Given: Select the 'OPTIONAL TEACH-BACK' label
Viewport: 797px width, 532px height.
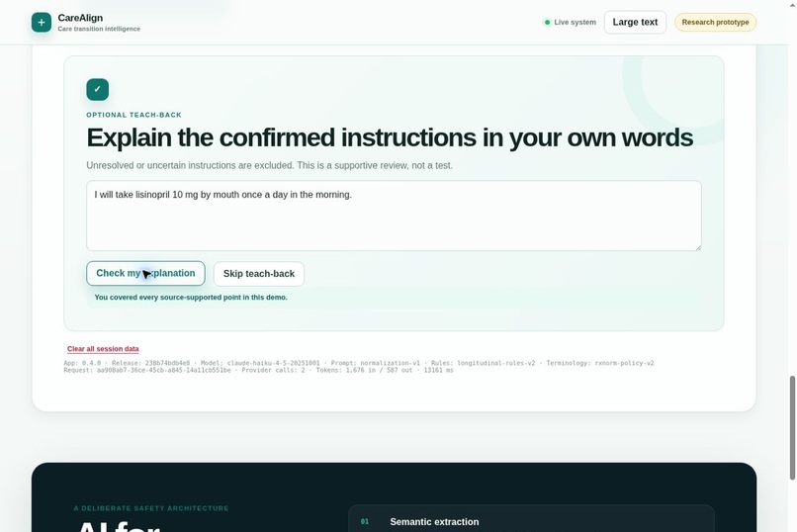Looking at the screenshot, I should [133, 115].
